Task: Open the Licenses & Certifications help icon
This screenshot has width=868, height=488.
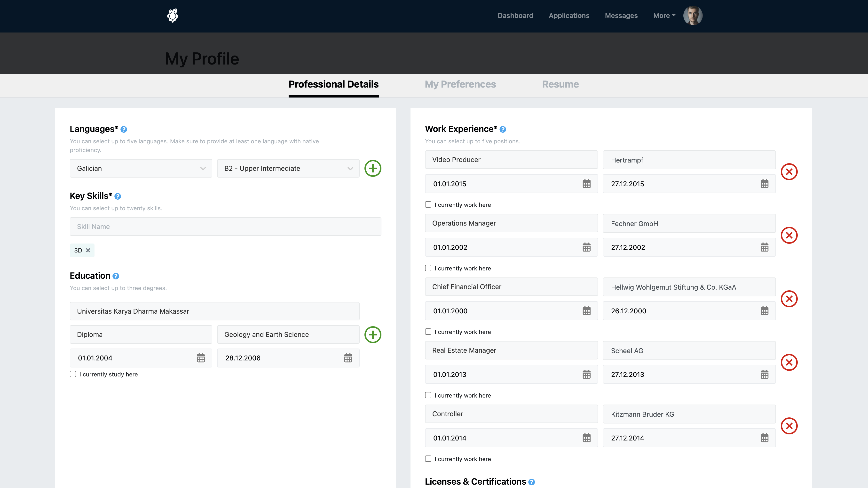Action: [x=531, y=482]
